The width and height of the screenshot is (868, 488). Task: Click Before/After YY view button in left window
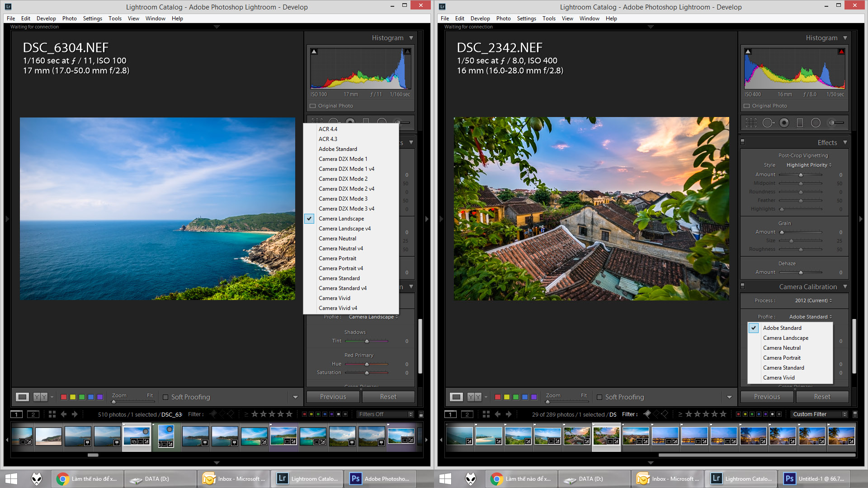(x=40, y=397)
